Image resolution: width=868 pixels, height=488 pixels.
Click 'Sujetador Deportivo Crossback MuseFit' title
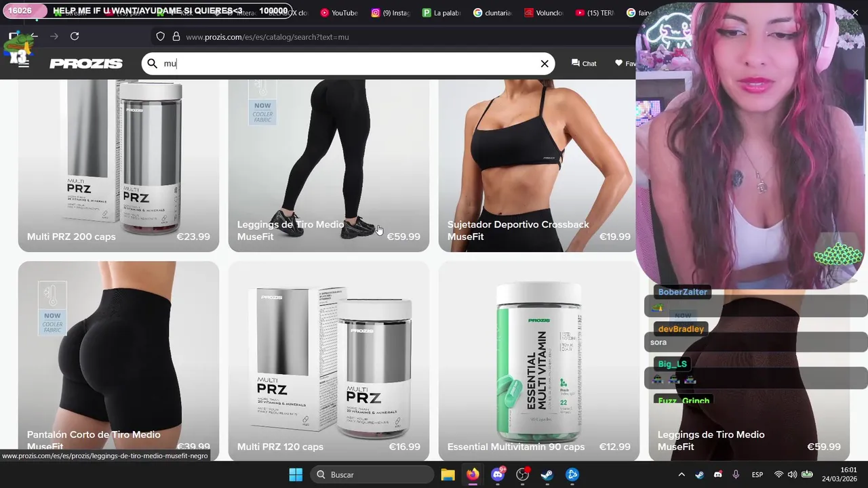click(518, 230)
